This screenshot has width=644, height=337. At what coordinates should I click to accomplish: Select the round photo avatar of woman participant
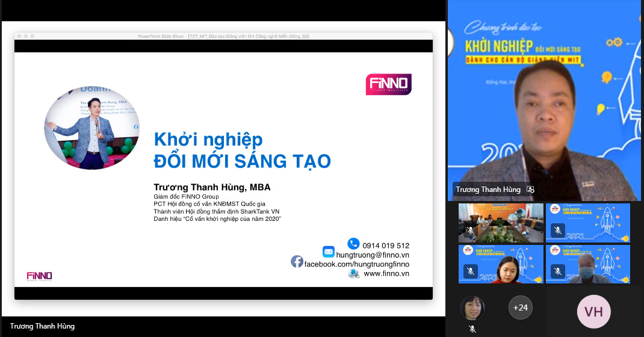point(472,308)
